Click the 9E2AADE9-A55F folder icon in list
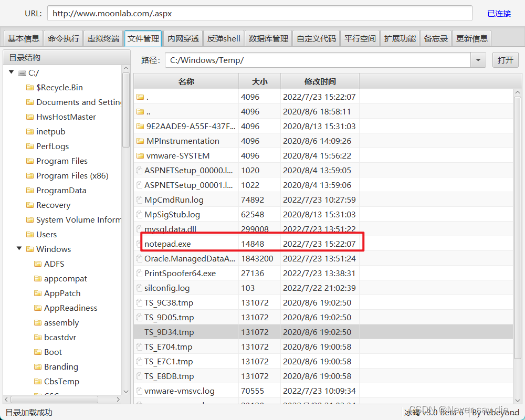Image resolution: width=525 pixels, height=420 pixels. 140,127
